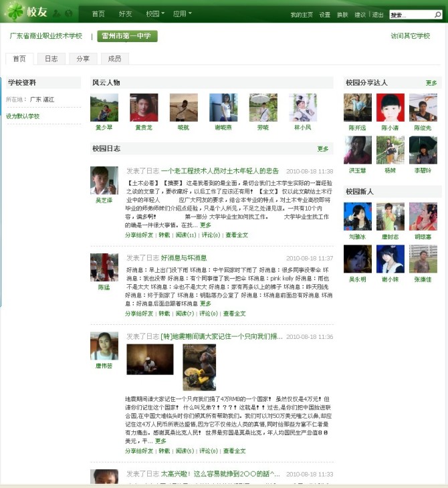The width and height of the screenshot is (448, 488).
Task: Select the 成员 tab
Action: pyautogui.click(x=114, y=59)
